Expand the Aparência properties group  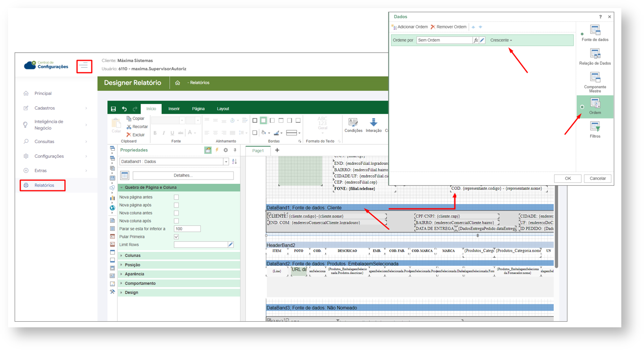click(x=134, y=274)
